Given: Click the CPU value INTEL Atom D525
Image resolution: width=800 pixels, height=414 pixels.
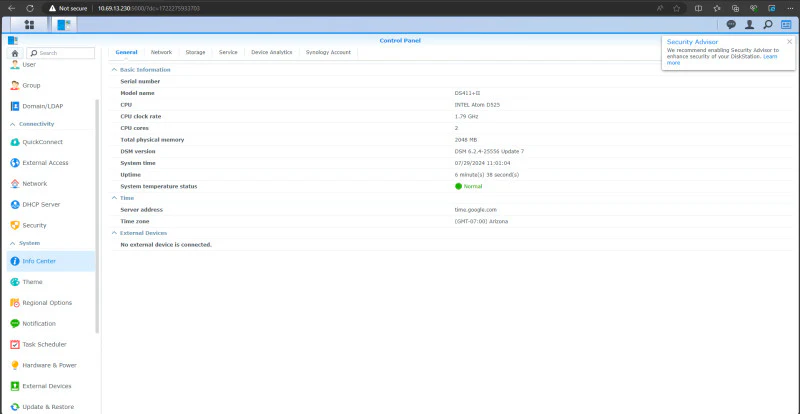Looking at the screenshot, I should point(477,105).
